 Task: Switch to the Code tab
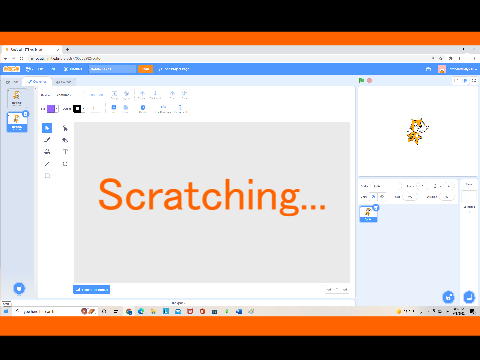pos(11,82)
